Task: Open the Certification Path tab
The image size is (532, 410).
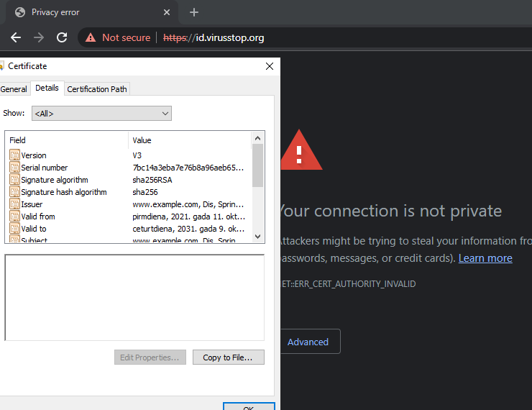Action: (97, 89)
